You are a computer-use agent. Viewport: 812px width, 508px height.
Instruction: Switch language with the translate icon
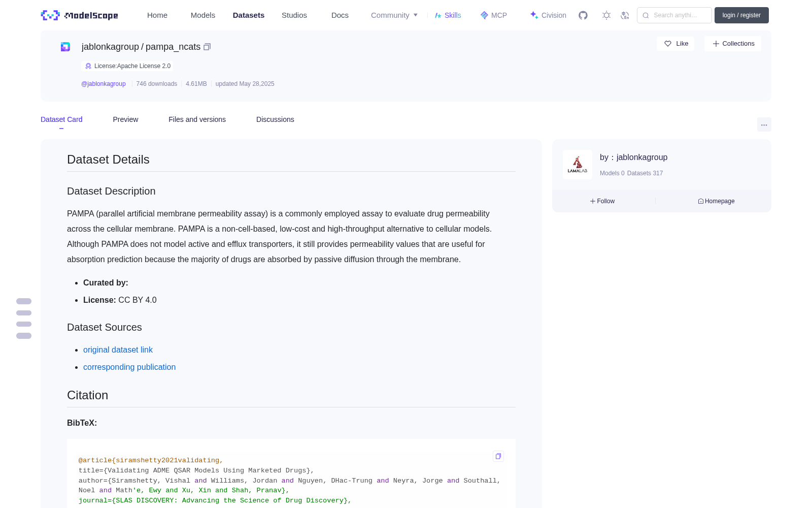pos(625,15)
